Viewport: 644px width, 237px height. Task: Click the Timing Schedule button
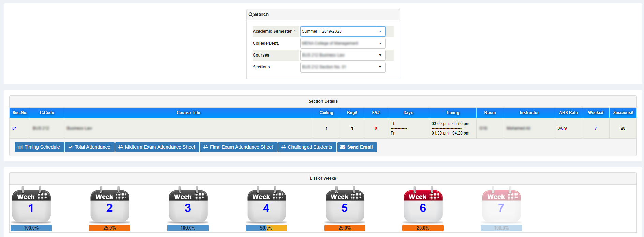click(39, 147)
